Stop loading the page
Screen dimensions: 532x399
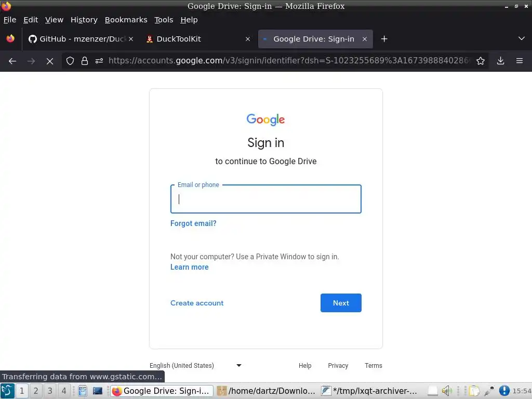50,61
